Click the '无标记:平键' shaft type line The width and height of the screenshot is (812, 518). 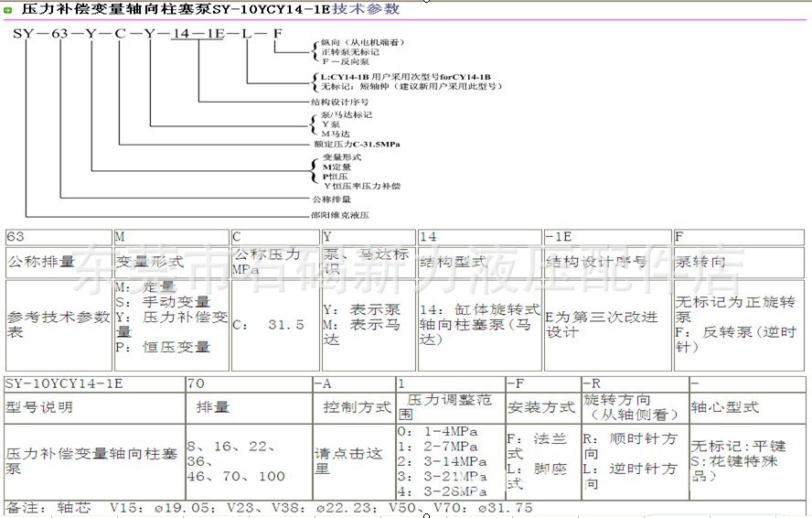click(x=739, y=446)
